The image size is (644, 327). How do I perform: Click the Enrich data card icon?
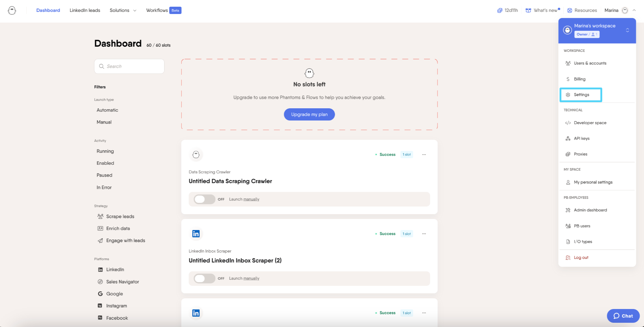click(100, 228)
